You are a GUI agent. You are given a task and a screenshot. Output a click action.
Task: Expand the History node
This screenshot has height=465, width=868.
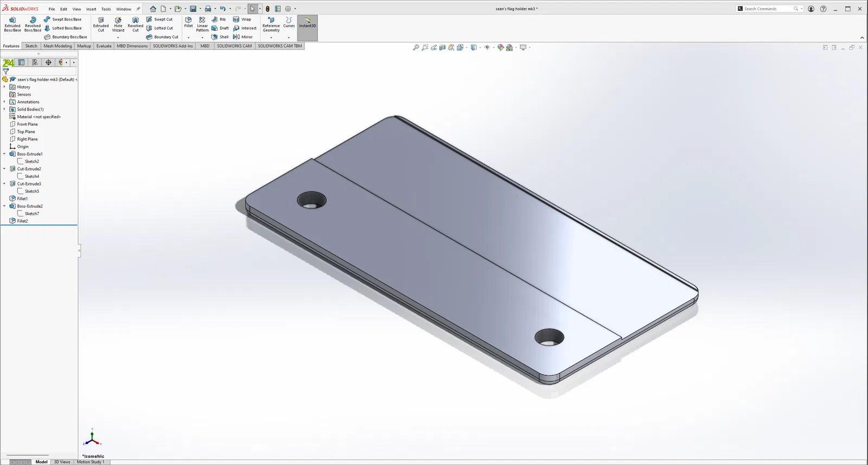(x=4, y=87)
